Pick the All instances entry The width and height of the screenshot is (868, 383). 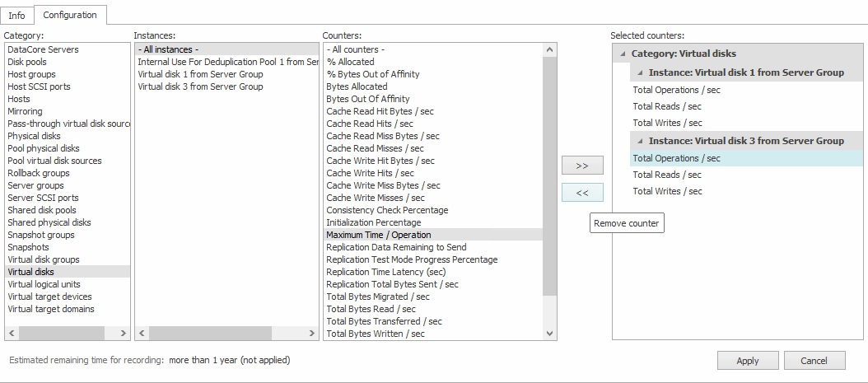click(x=168, y=49)
